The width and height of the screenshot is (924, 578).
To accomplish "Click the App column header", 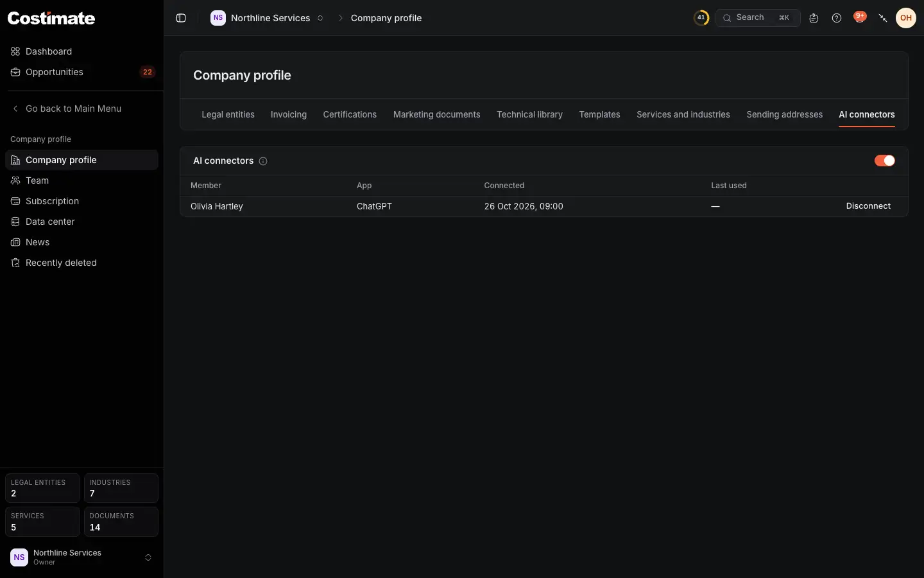I will click(364, 186).
